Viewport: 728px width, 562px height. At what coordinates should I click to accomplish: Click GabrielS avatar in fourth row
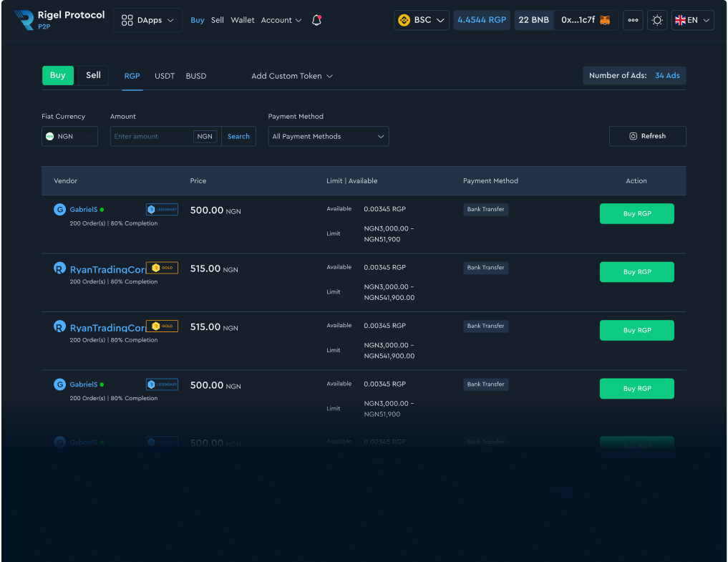click(x=59, y=384)
